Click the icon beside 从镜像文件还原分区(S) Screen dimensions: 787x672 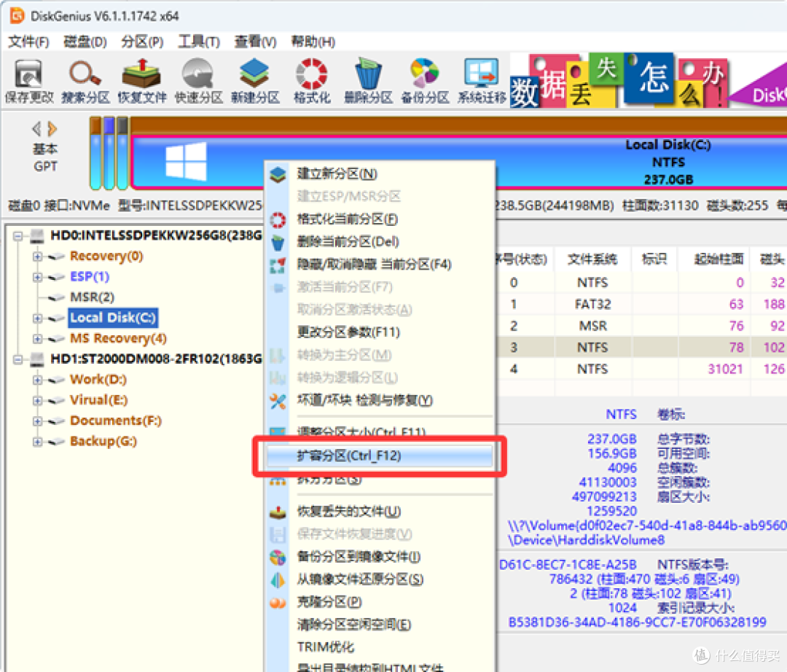278,579
